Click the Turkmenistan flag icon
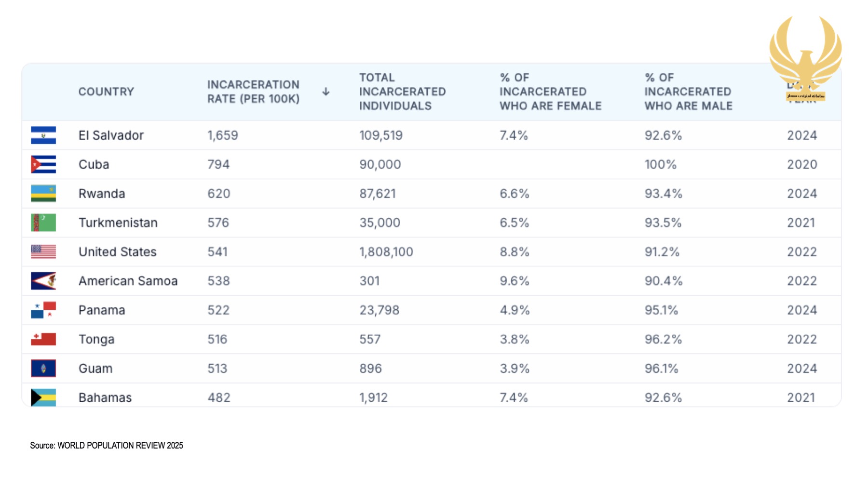The image size is (868, 488). tap(43, 223)
